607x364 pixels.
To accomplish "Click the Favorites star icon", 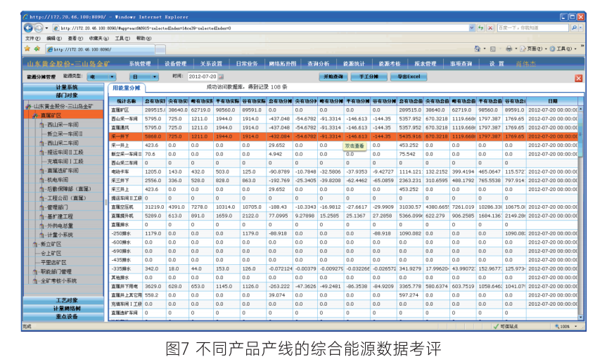I will click(x=27, y=49).
